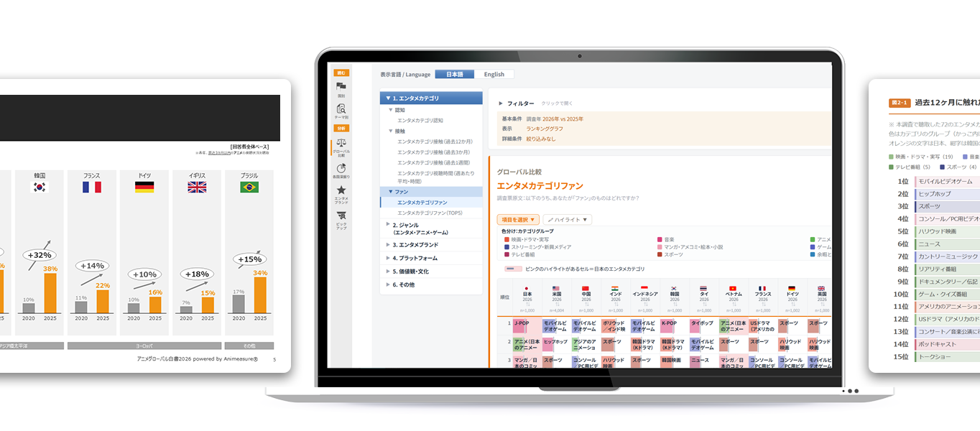Open the エンタメブランド star icon

pos(341,195)
